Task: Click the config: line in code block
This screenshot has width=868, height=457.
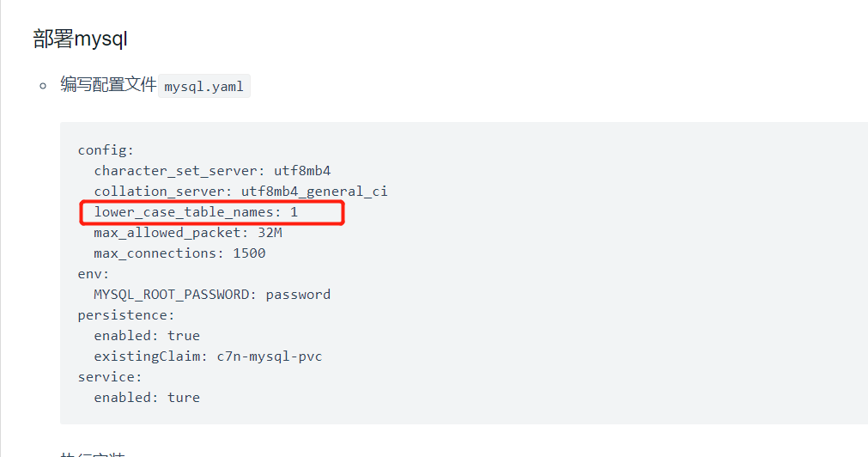Action: point(106,150)
